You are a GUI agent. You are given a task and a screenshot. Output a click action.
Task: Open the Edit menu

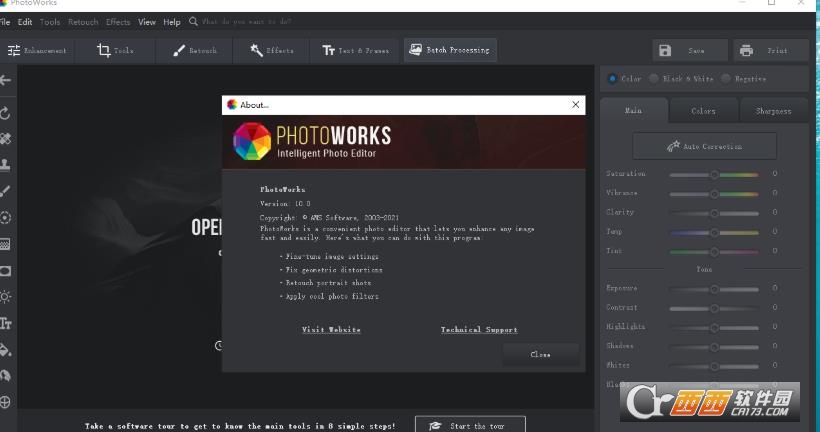25,22
